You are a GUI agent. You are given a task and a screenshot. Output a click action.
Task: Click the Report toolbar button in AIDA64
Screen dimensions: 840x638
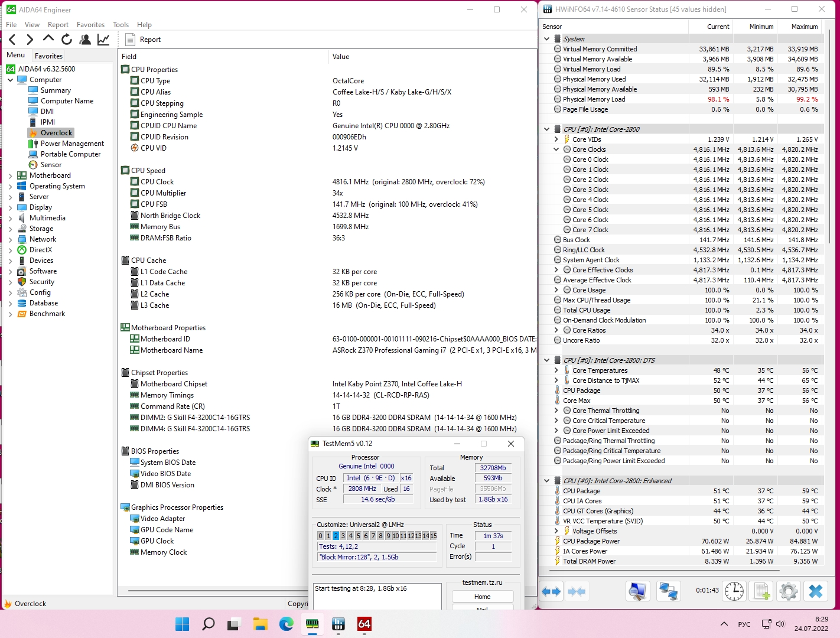pos(144,40)
